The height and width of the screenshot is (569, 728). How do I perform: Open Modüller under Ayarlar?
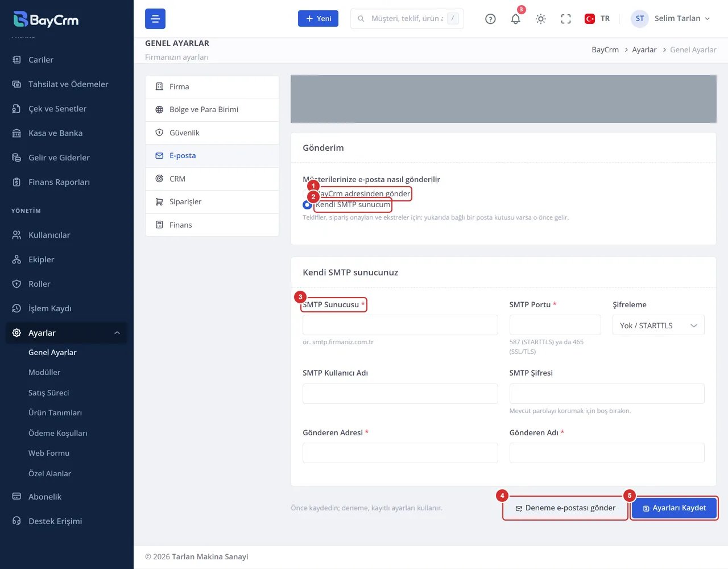(x=44, y=372)
